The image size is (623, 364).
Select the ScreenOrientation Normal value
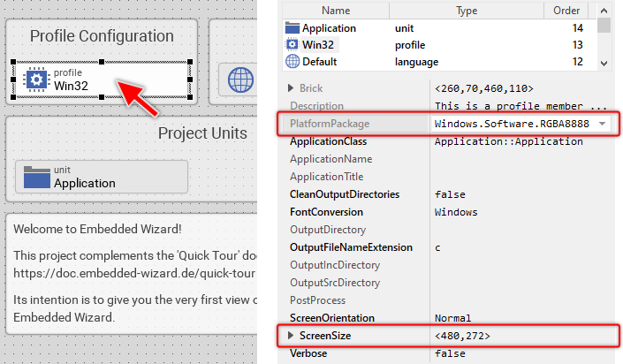coord(452,318)
